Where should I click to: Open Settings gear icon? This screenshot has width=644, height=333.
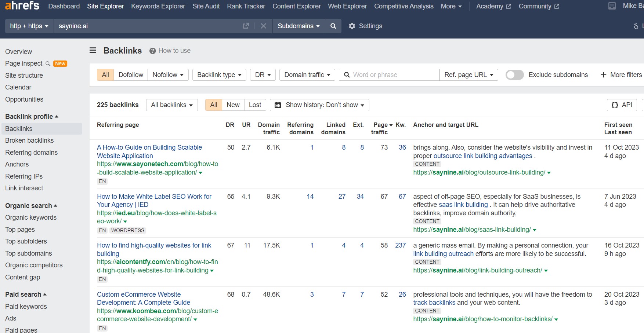tap(352, 26)
